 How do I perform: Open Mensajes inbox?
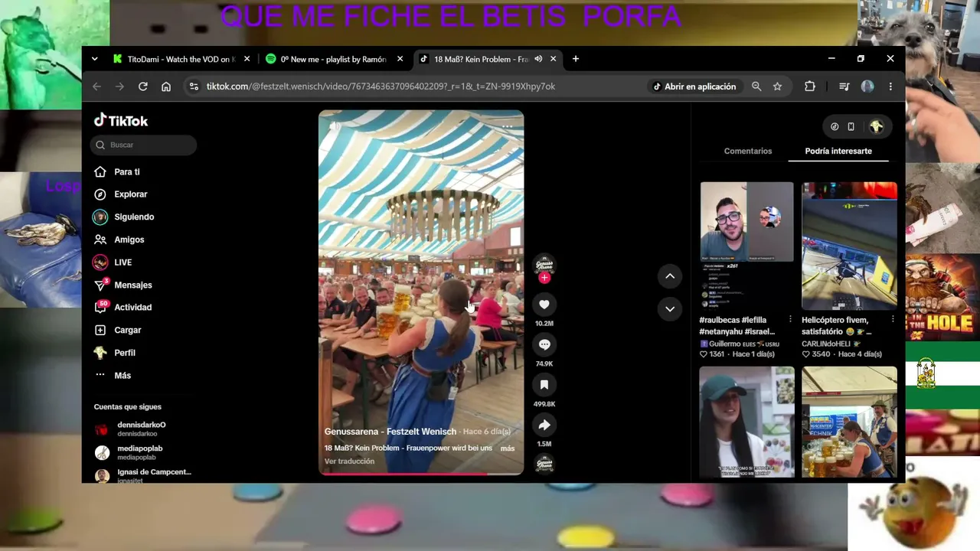point(122,285)
